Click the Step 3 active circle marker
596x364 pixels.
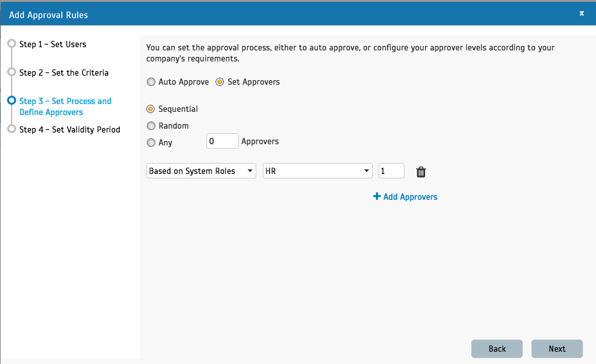pos(11,101)
